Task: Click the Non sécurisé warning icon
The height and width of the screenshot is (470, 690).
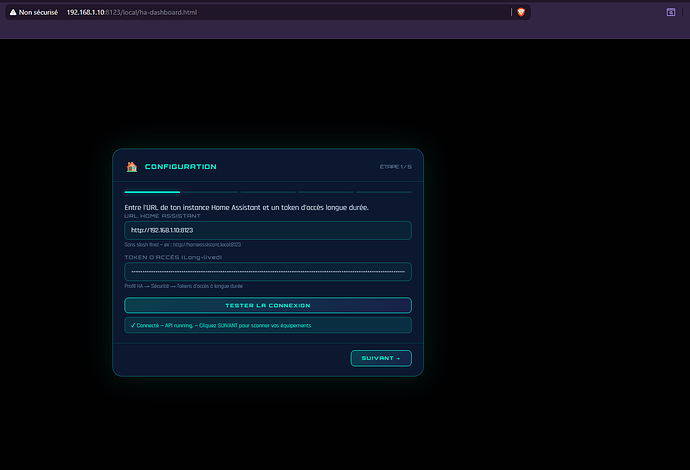Action: tap(13, 12)
